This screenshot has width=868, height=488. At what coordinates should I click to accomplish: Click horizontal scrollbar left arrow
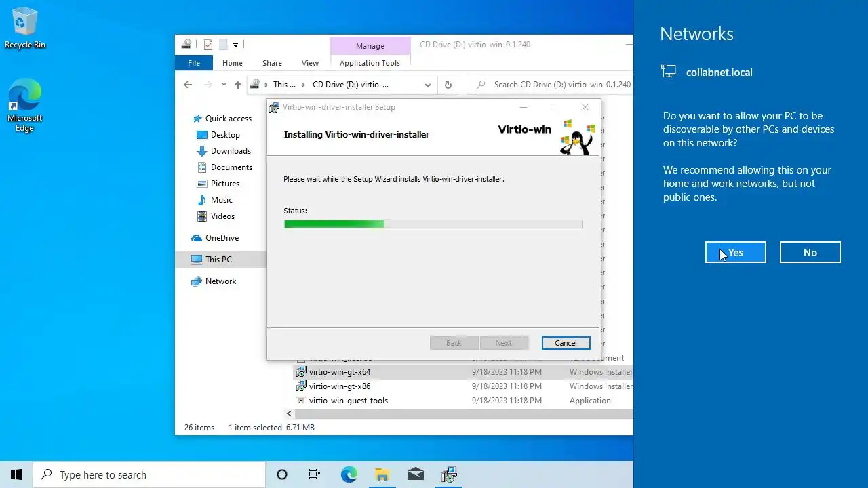[289, 413]
